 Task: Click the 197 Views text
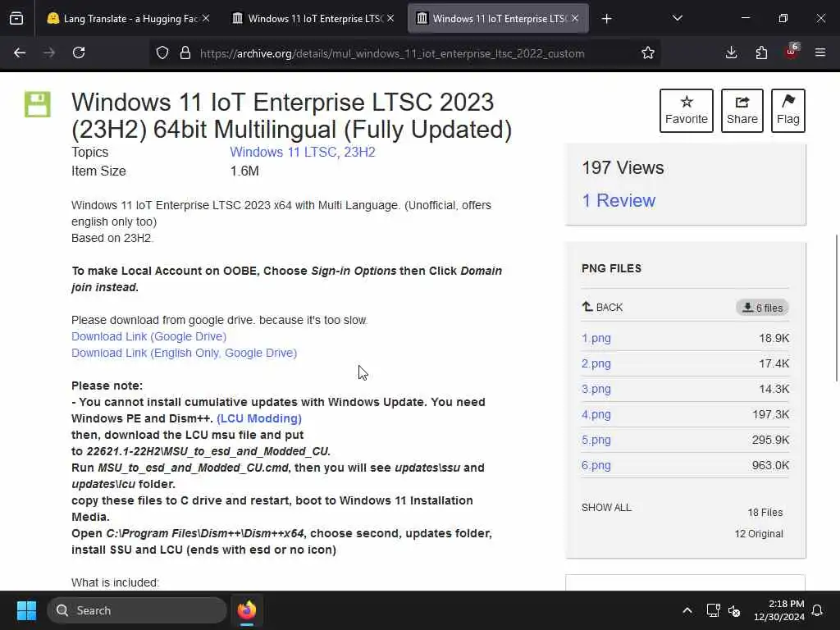coord(623,167)
